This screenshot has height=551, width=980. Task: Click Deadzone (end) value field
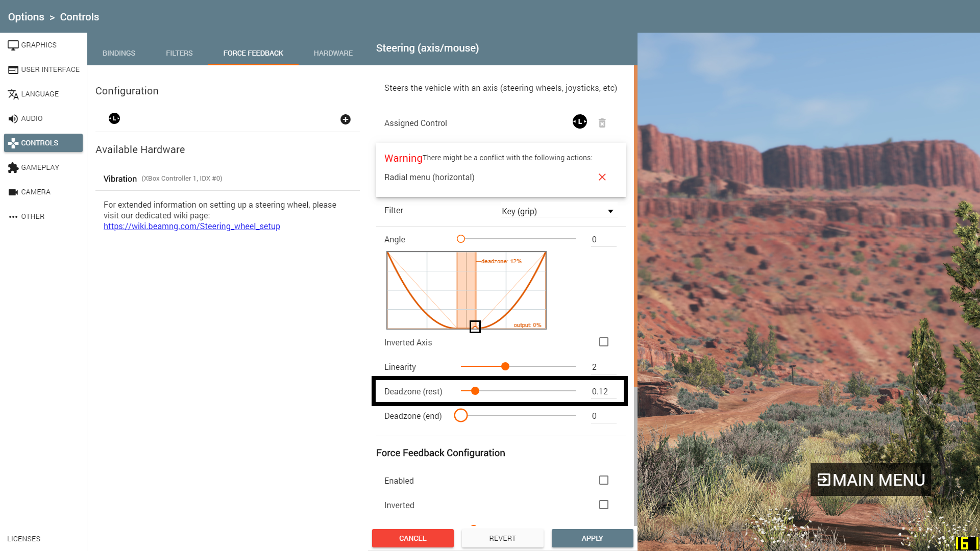(604, 416)
